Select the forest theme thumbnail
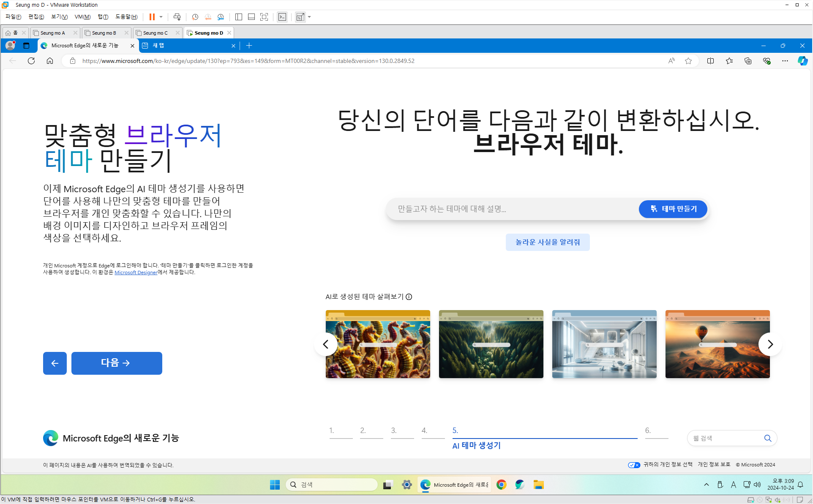Viewport: 813px width, 504px height. pyautogui.click(x=491, y=344)
